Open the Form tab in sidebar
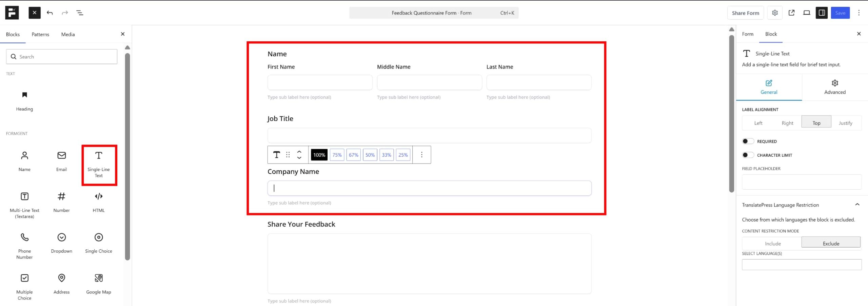 [748, 34]
